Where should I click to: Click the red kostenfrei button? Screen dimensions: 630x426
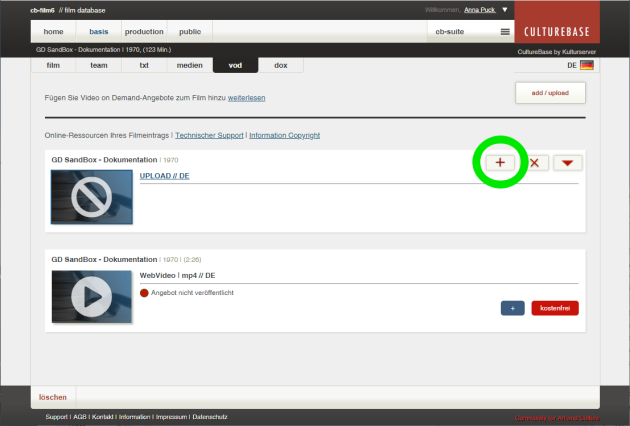555,308
